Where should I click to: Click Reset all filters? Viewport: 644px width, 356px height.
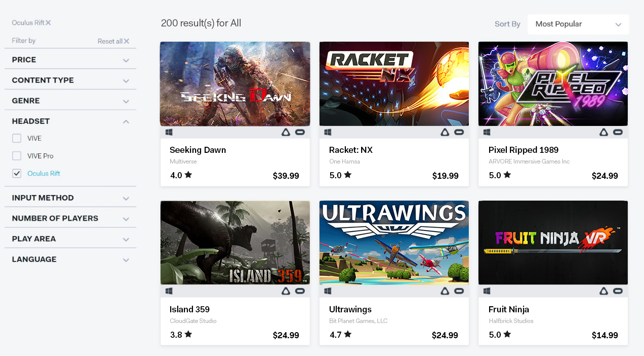[x=113, y=41]
